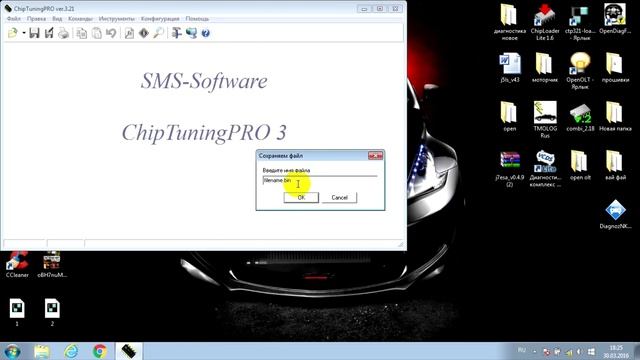Click the Save As floppy-with-pencil toolbar icon
The image size is (640, 360).
tap(49, 33)
